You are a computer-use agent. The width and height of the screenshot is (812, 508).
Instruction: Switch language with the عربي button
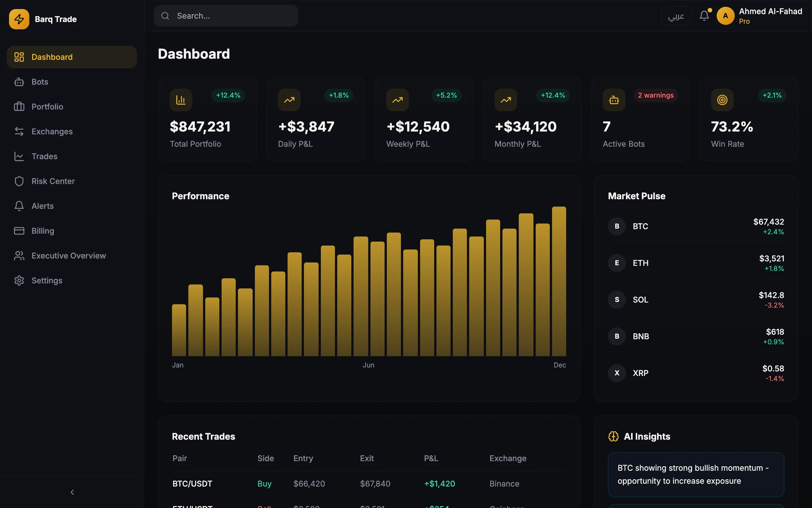click(x=676, y=16)
